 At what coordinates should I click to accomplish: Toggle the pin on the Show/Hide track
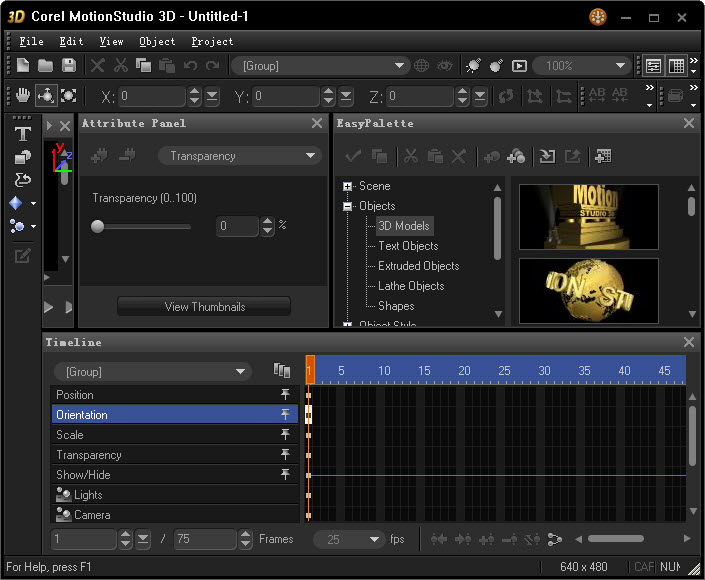[x=285, y=475]
